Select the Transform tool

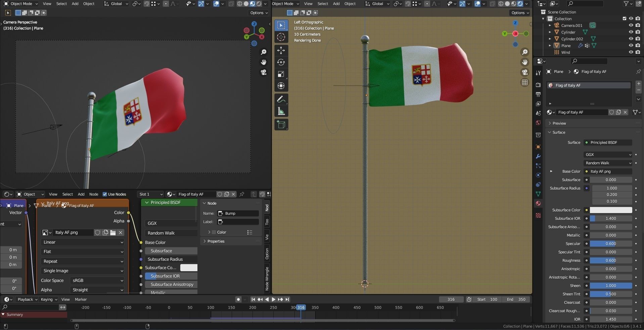[x=281, y=86]
